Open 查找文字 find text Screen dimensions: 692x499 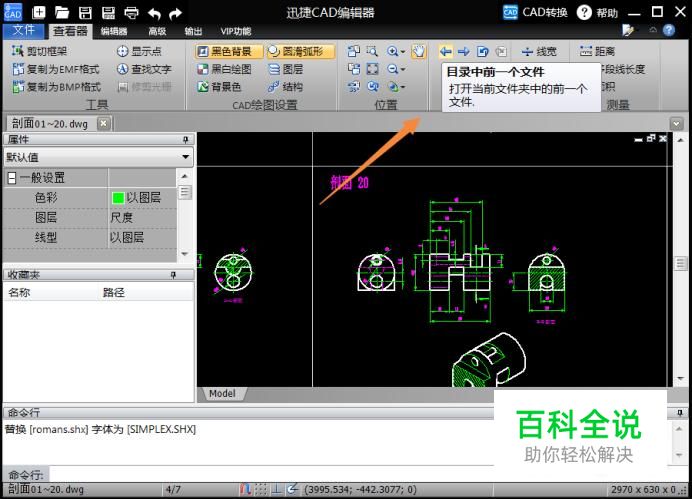pyautogui.click(x=144, y=69)
